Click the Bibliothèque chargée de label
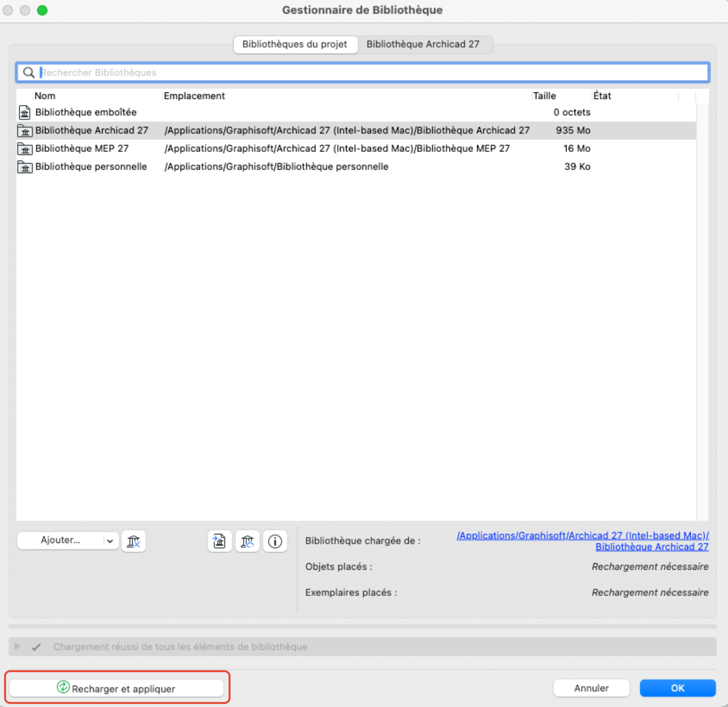 pyautogui.click(x=363, y=541)
